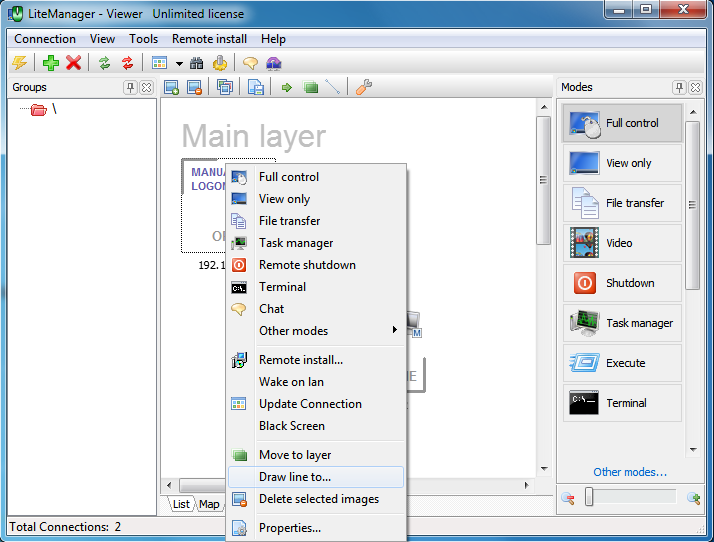Image resolution: width=714 pixels, height=542 pixels.
Task: Click the lightning bolt connect icon
Action: [20, 63]
